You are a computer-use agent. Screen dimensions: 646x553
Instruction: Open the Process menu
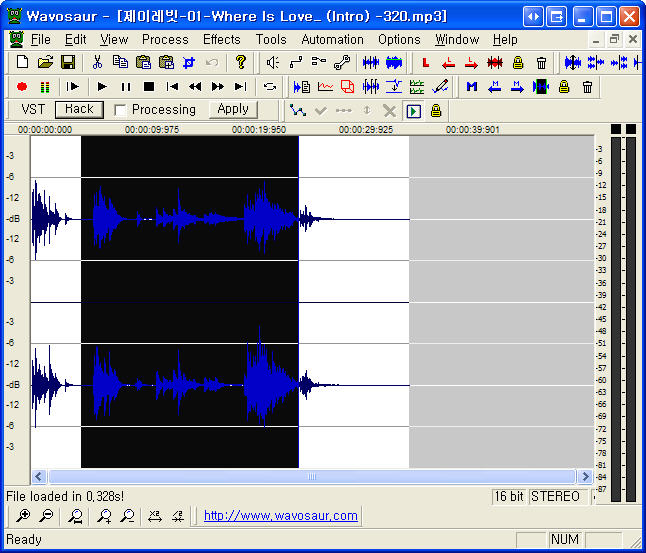pyautogui.click(x=165, y=39)
